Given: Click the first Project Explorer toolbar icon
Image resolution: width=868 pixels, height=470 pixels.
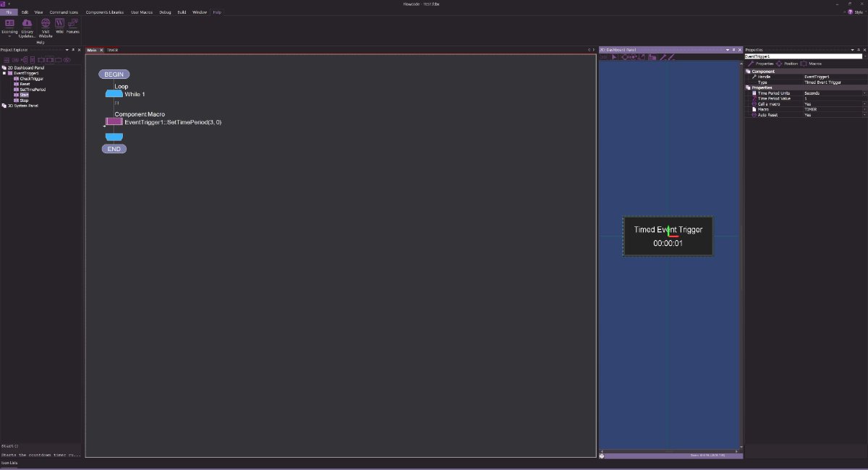Looking at the screenshot, I should (6, 60).
